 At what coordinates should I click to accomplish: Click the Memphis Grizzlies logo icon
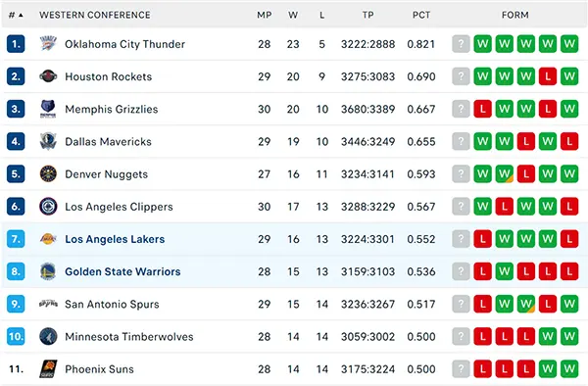48,109
